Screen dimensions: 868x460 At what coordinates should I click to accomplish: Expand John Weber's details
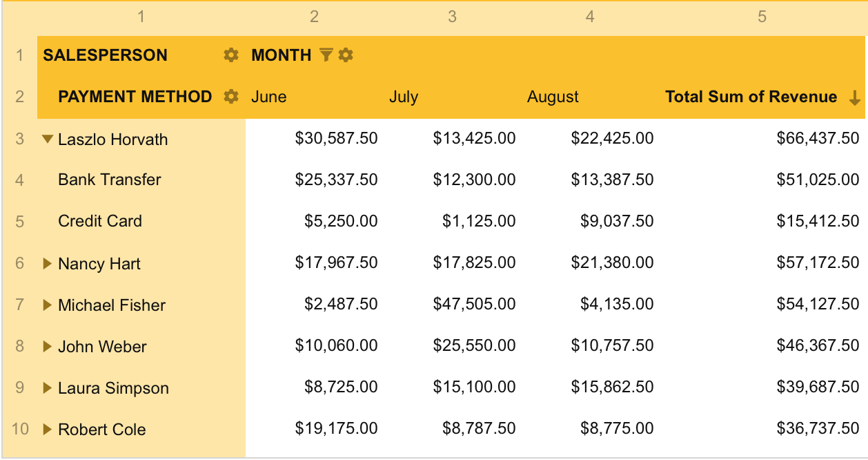48,346
